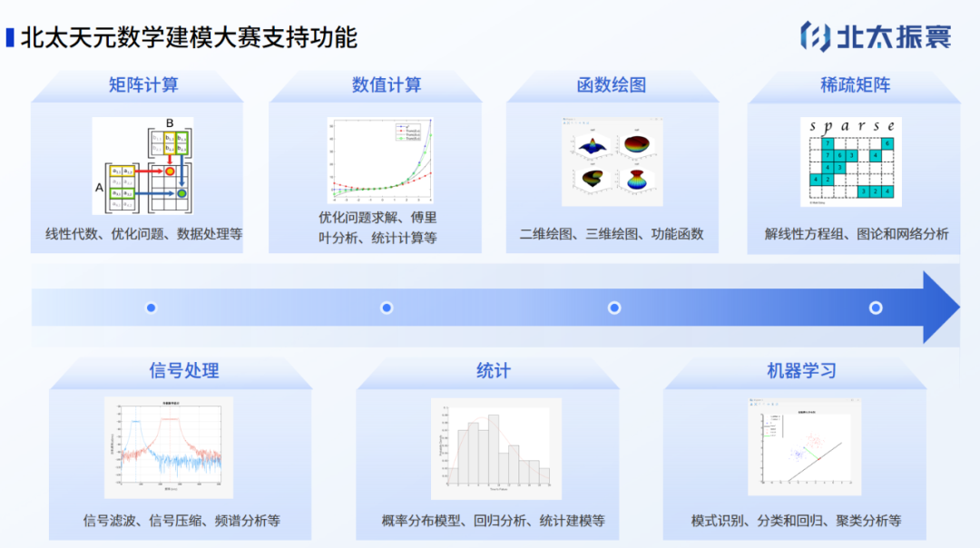Open the 稀疏矩阵 section header

pos(855,85)
